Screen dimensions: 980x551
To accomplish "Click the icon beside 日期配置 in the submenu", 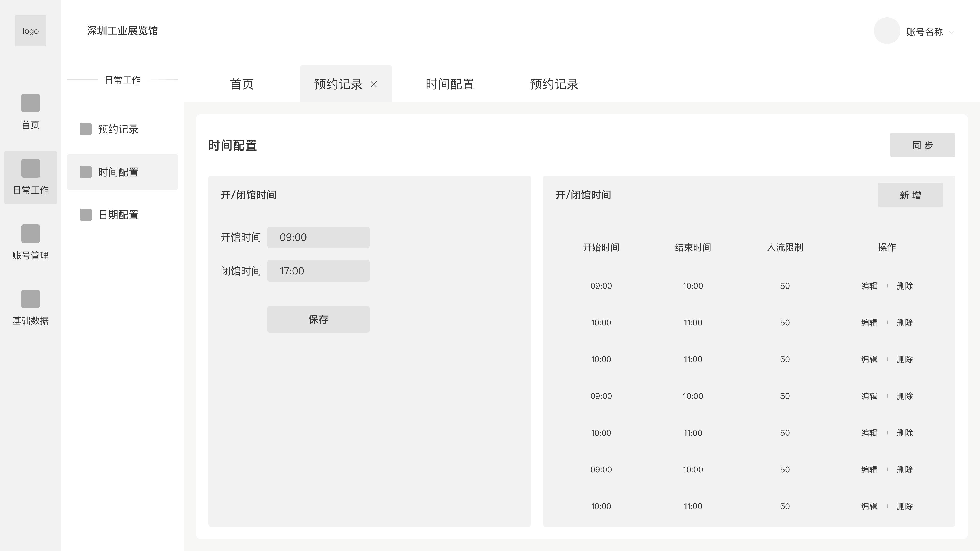I will (85, 215).
